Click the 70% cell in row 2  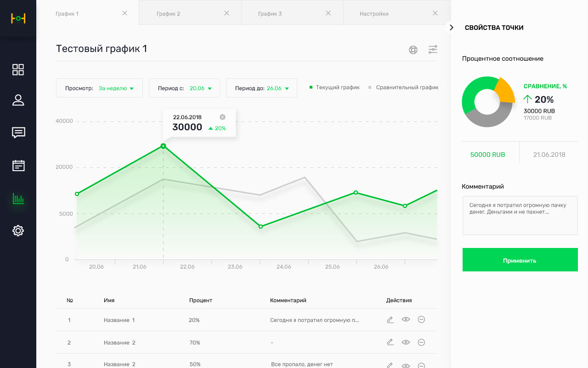click(x=195, y=343)
